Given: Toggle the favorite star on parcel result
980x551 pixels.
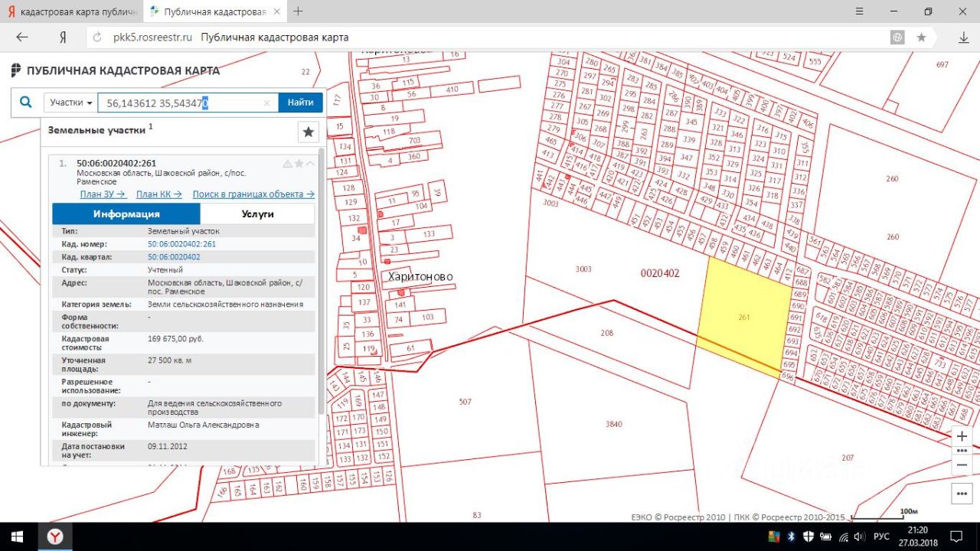Looking at the screenshot, I should 299,164.
